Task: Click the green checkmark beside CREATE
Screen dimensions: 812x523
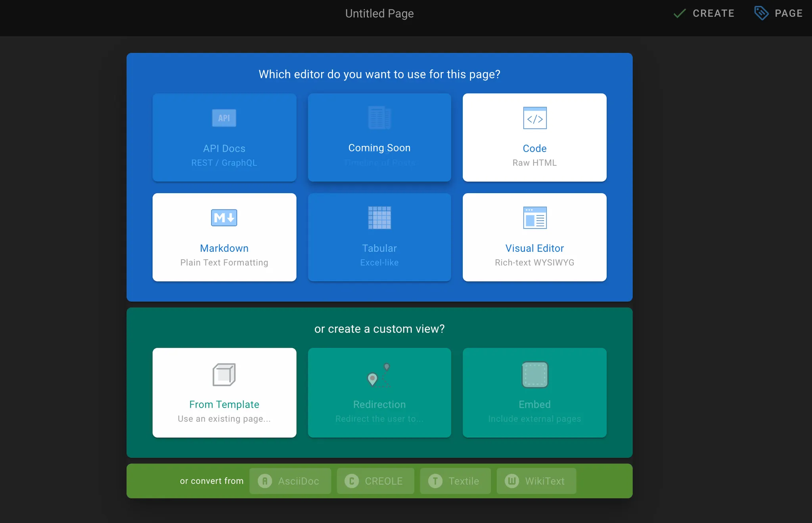Action: point(680,13)
